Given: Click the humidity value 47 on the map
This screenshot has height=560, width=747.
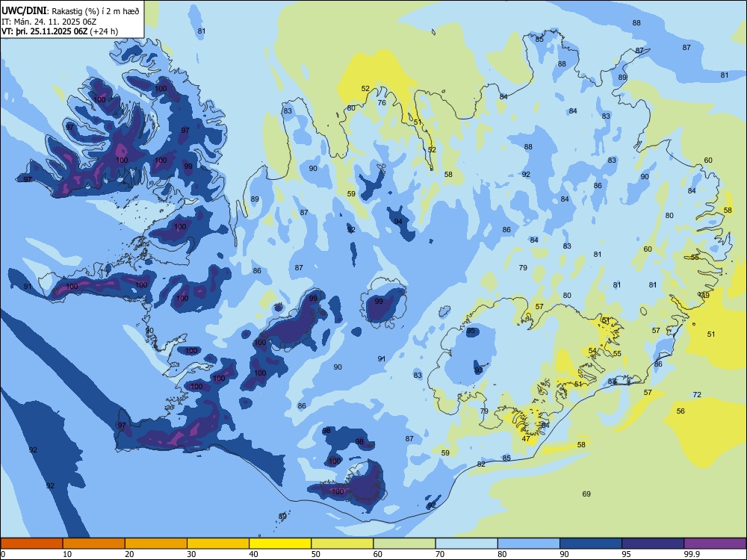Looking at the screenshot, I should point(526,438).
